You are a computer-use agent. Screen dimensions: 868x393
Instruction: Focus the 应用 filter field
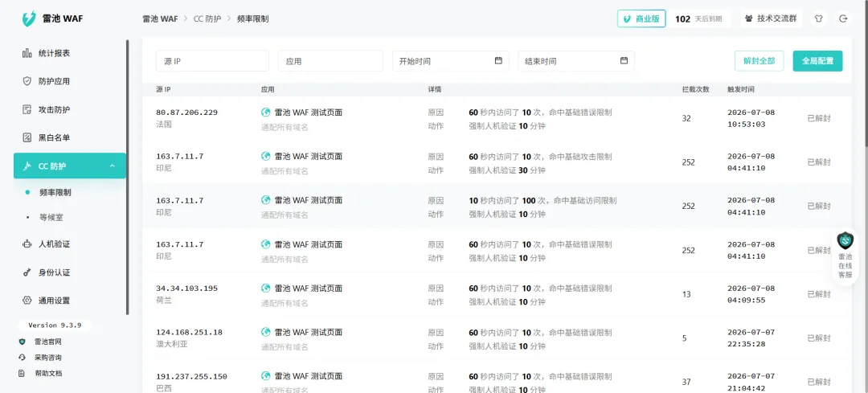(330, 61)
